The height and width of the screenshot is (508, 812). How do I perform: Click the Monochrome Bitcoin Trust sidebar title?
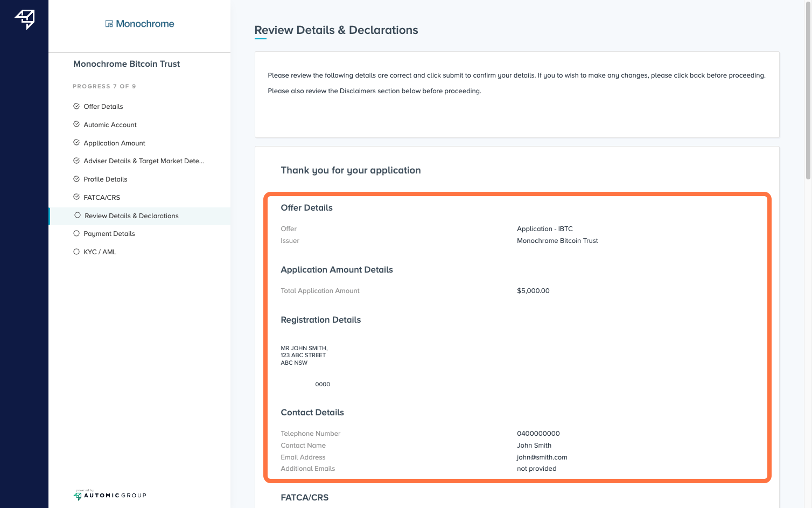[x=127, y=64]
